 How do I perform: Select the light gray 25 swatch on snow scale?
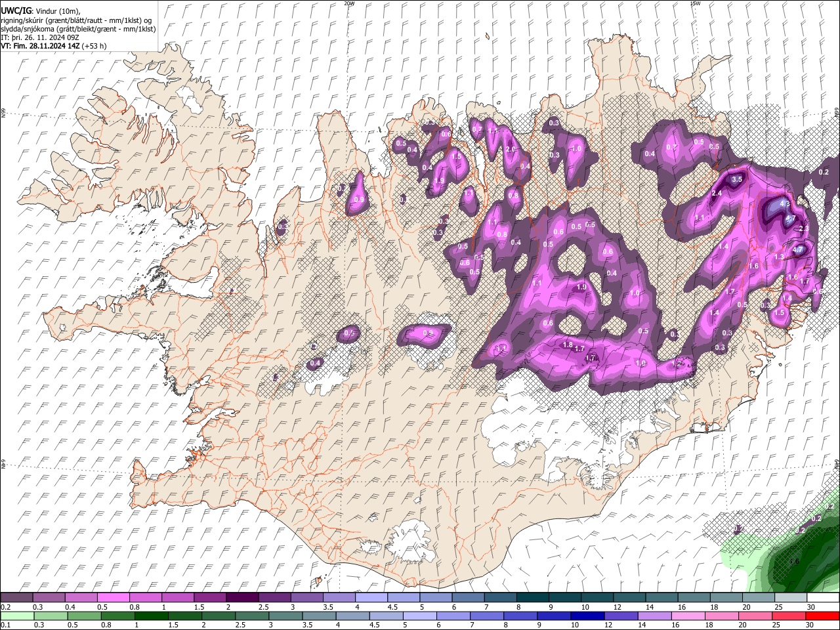(791, 597)
